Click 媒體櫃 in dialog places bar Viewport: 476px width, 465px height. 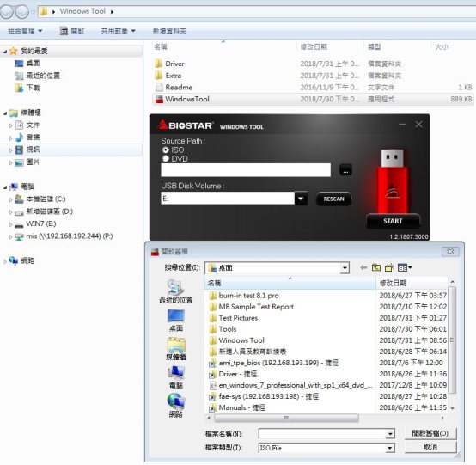[176, 348]
